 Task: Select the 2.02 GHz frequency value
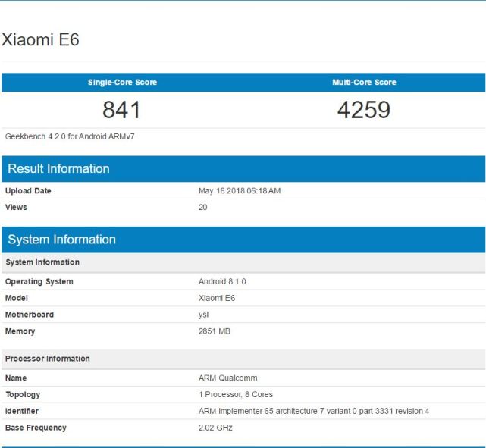(215, 428)
